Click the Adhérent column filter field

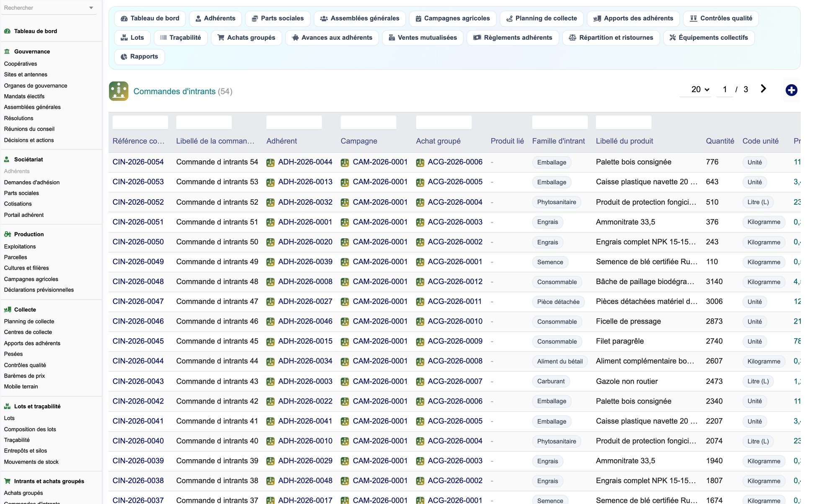[294, 122]
